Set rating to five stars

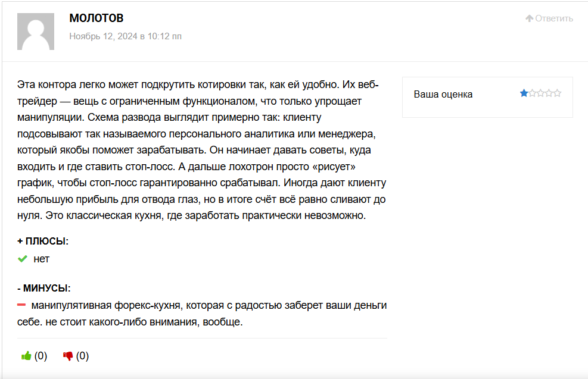click(557, 93)
